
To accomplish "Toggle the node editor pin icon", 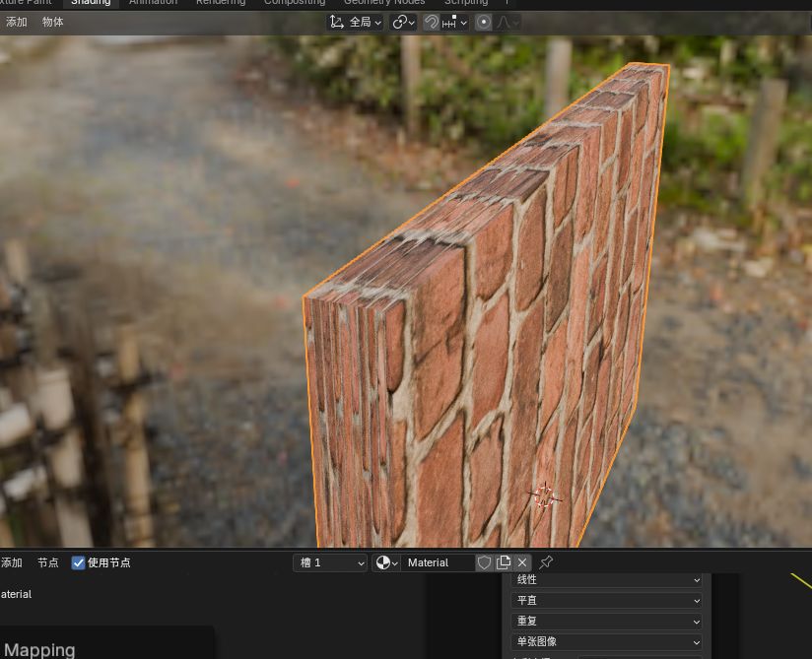I will [546, 562].
